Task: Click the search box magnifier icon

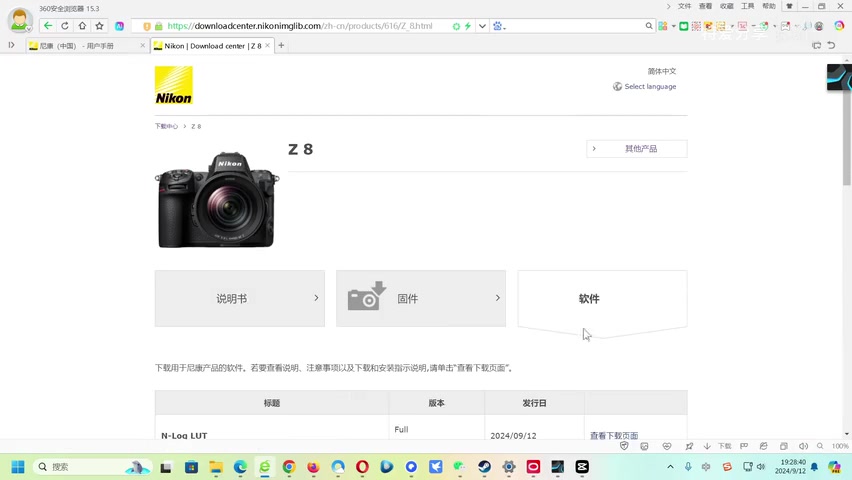Action: tap(649, 26)
